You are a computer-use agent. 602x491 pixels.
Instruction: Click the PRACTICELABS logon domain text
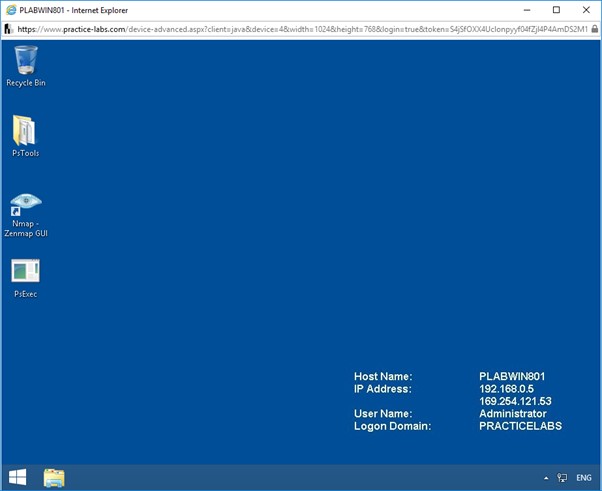pos(520,426)
